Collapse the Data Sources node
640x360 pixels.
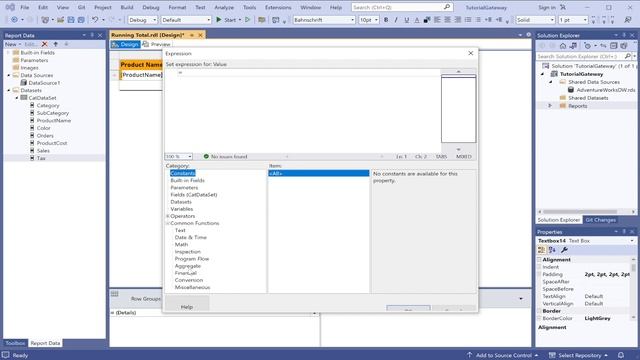click(x=9, y=75)
